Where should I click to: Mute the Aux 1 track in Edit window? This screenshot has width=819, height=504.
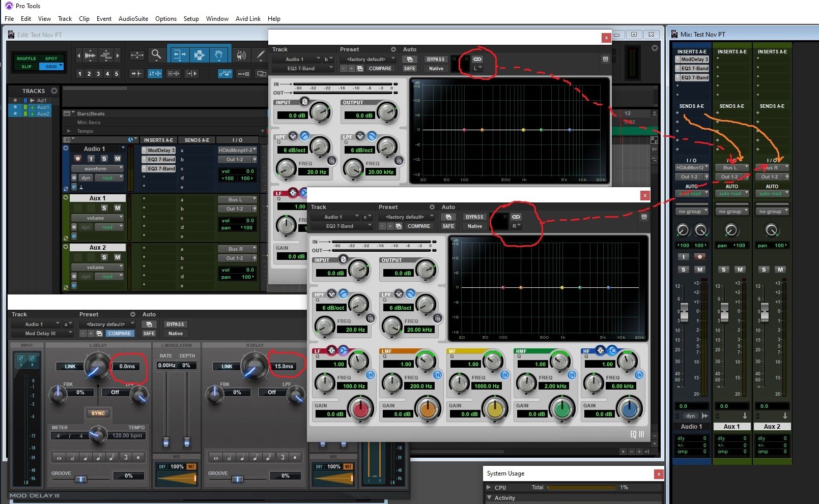[x=117, y=208]
